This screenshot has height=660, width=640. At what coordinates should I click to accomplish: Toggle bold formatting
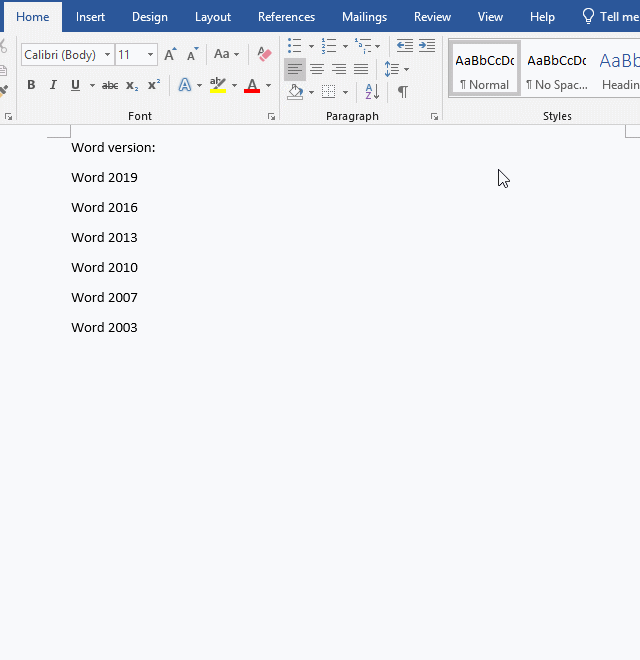31,85
